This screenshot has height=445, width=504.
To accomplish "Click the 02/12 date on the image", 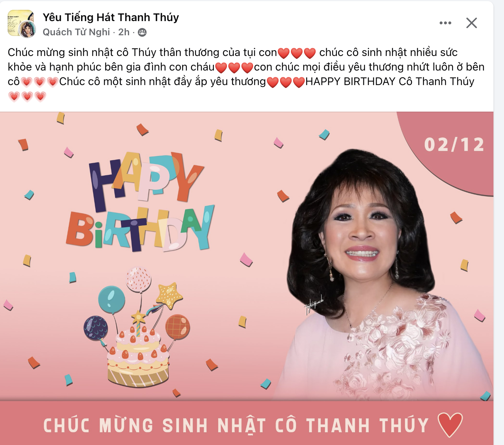I will pyautogui.click(x=454, y=145).
